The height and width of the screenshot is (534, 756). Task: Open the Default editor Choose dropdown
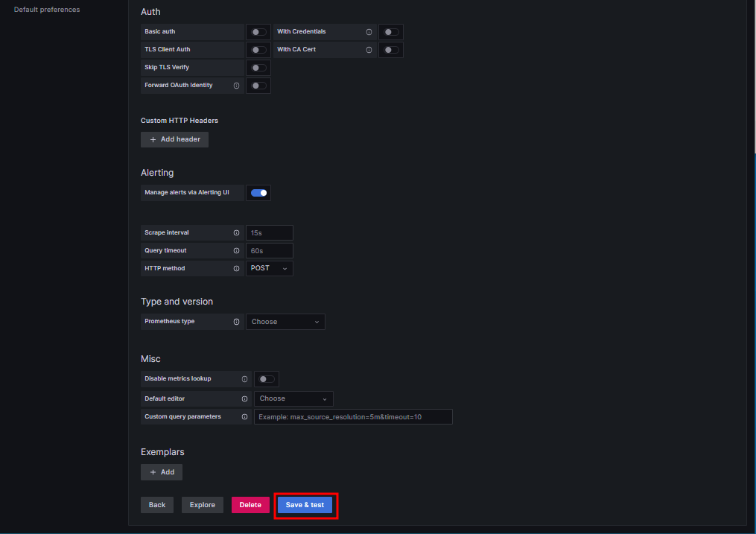click(x=293, y=398)
